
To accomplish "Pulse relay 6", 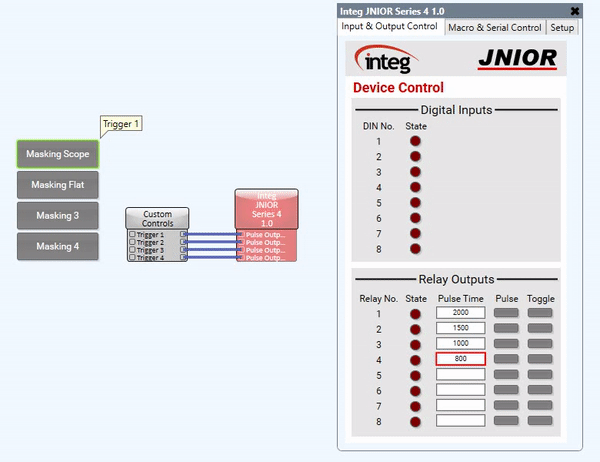I will [x=506, y=390].
